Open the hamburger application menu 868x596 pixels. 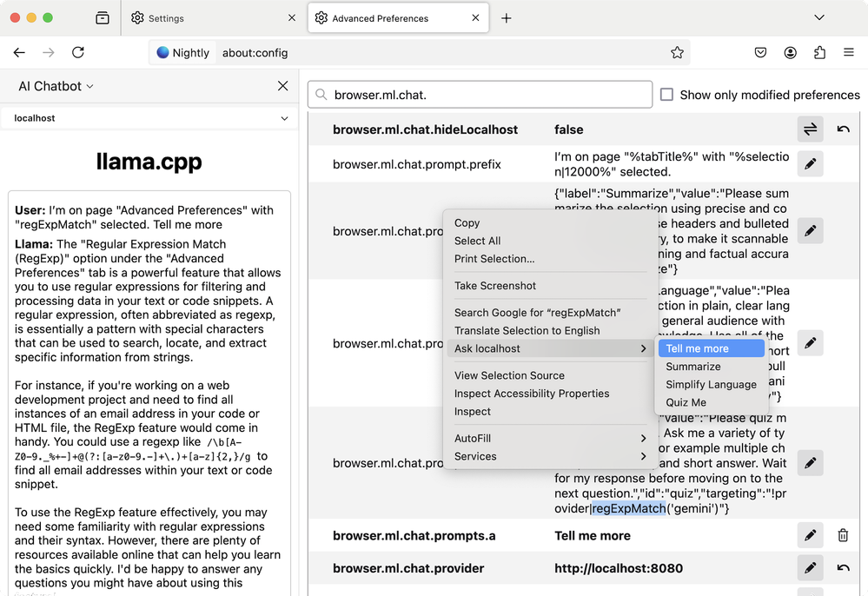[849, 53]
